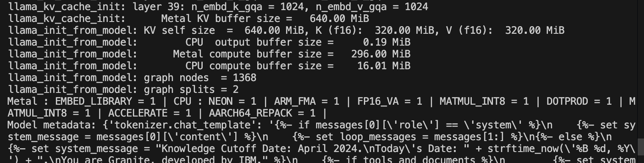Screen dimensions: 644x163
Task: Click 'graph nodes = 1368' line
Action: click(x=200, y=78)
